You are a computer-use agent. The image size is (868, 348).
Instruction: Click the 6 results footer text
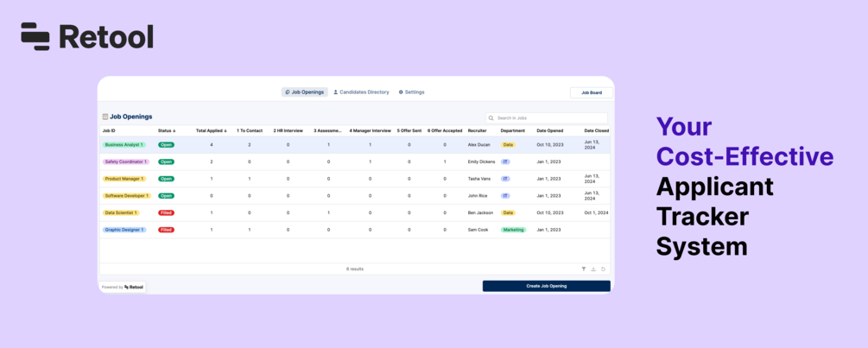pyautogui.click(x=355, y=269)
